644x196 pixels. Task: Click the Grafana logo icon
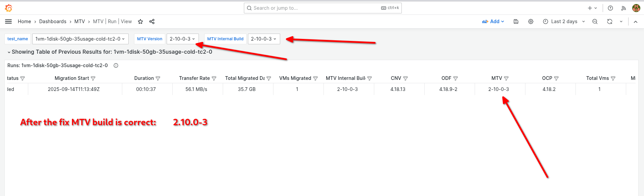click(9, 8)
